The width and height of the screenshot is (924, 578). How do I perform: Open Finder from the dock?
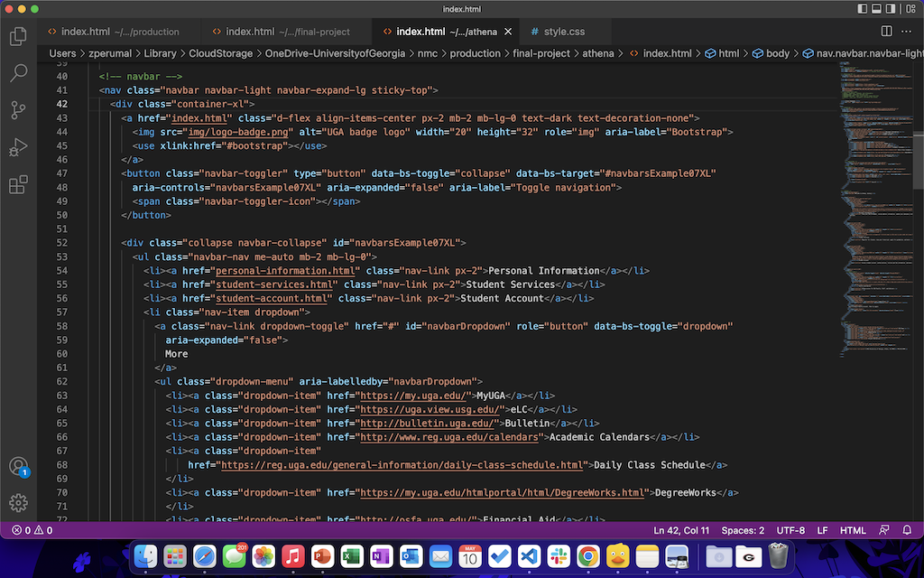pyautogui.click(x=145, y=555)
